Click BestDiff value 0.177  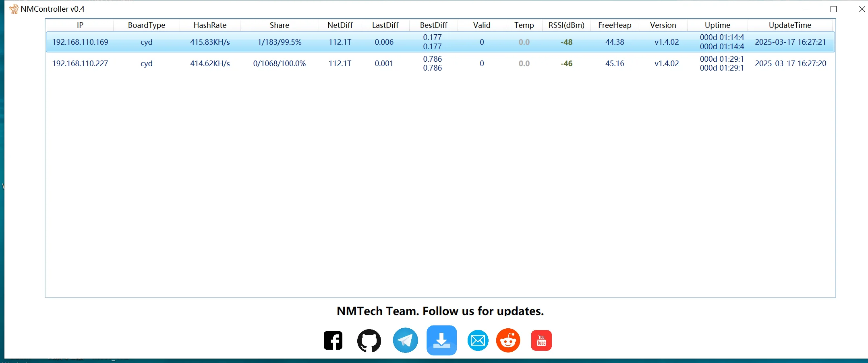point(432,42)
